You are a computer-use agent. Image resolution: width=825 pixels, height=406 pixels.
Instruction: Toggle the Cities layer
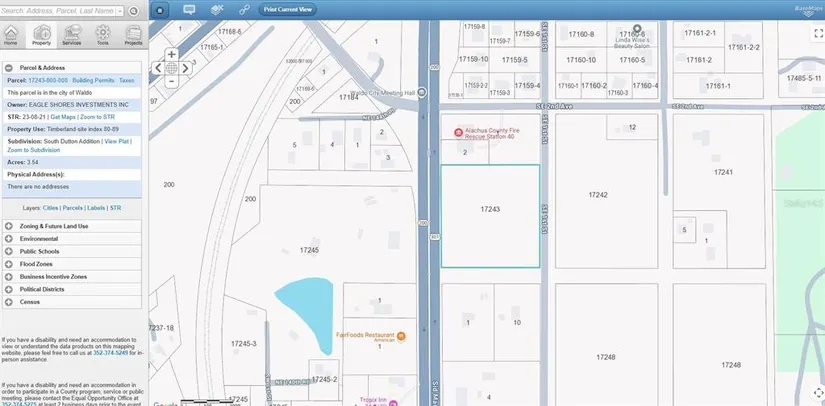tap(50, 208)
